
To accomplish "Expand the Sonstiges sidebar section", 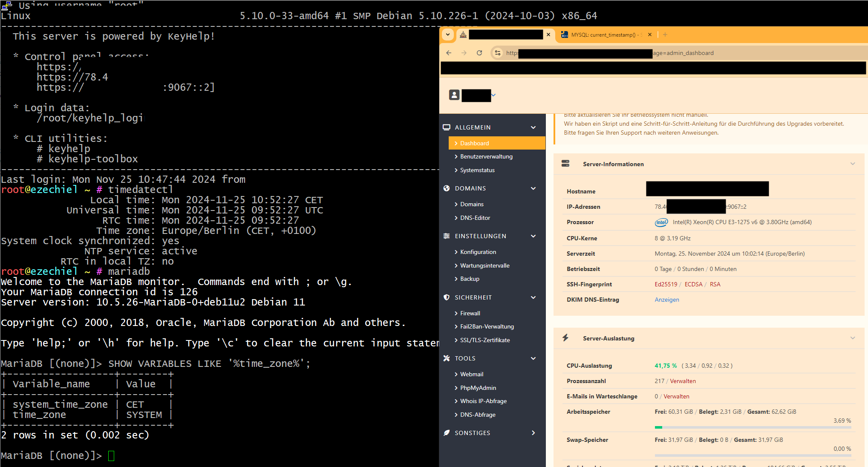I will (x=533, y=433).
